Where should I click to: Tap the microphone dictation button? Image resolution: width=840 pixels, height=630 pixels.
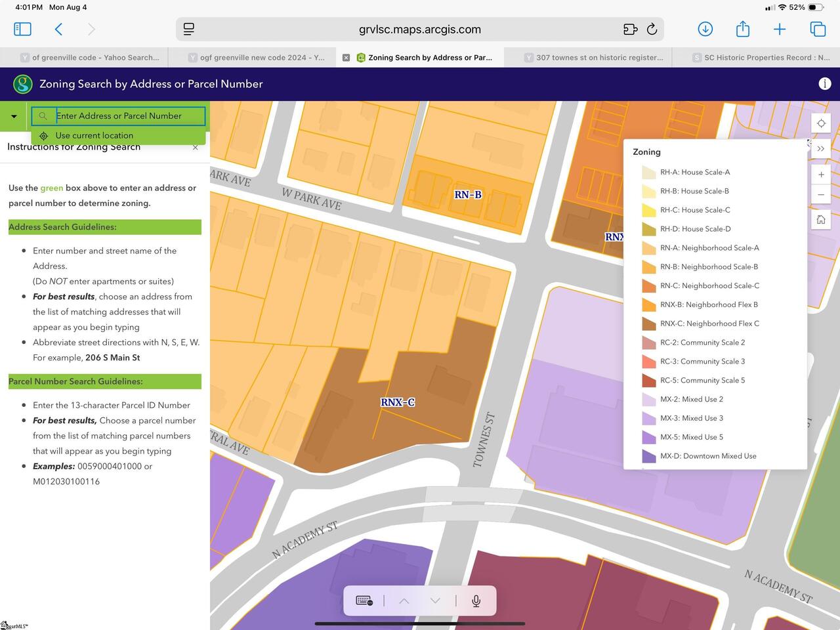point(476,600)
